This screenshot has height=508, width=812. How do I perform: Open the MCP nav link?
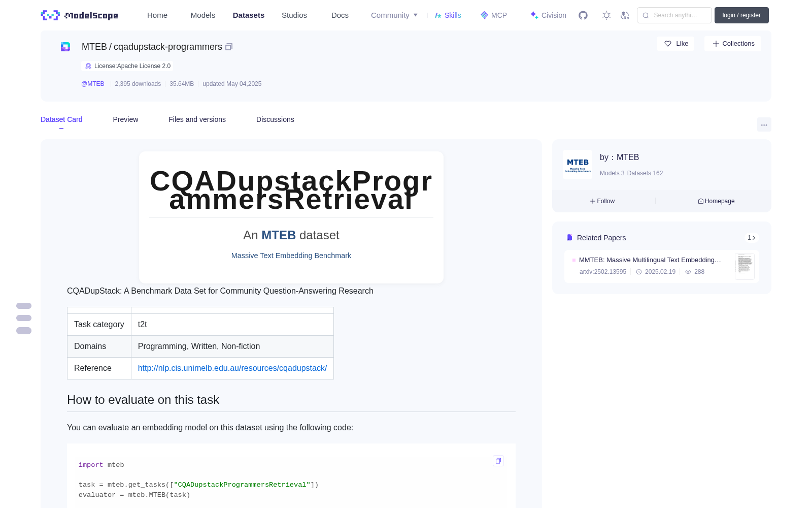(x=494, y=15)
